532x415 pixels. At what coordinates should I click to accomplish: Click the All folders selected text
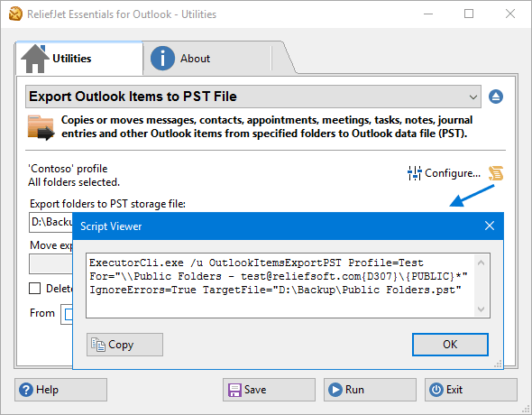[74, 182]
